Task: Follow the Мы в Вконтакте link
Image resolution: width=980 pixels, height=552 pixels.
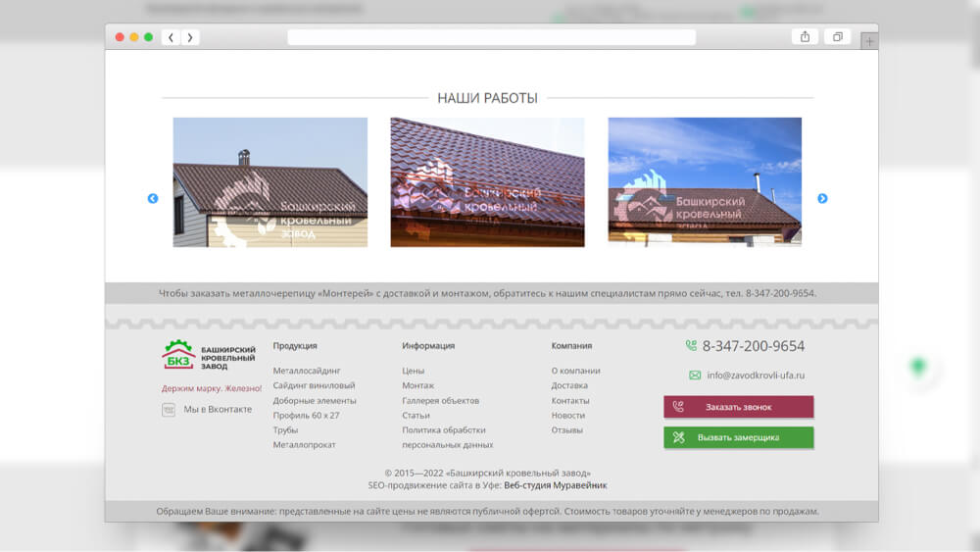Action: 218,410
